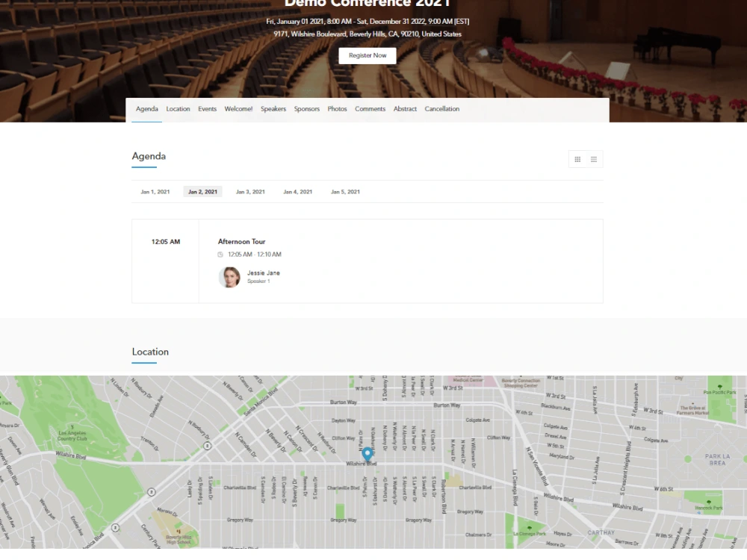Click La Cienega Park on the map
The height and width of the screenshot is (560, 747).
pos(530,534)
